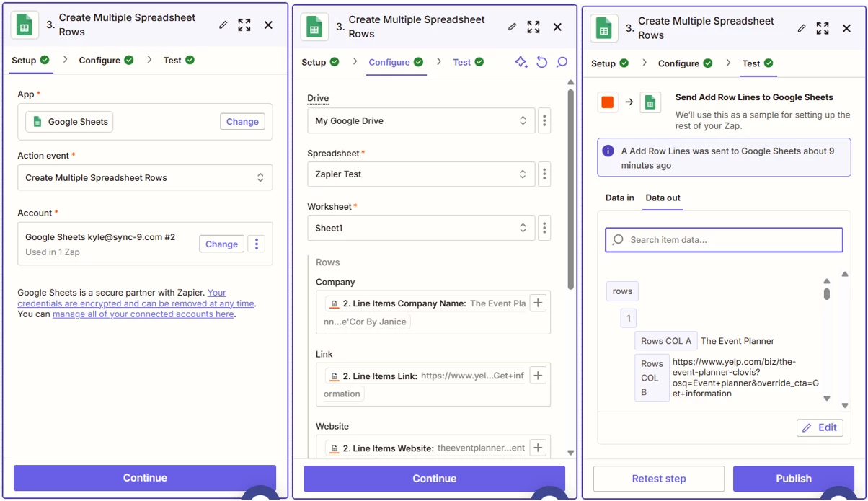The image size is (868, 501).
Task: Click the Publish button
Action: [x=794, y=479]
